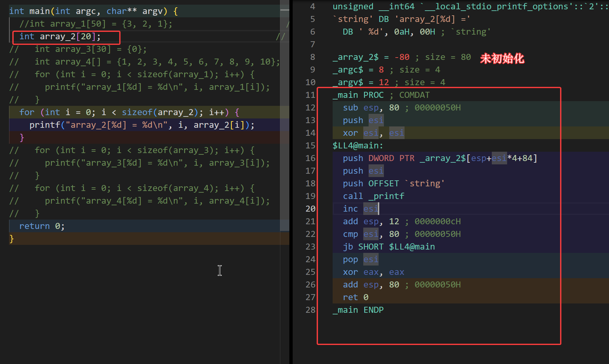Click the for loop using sizeof(array_2)
This screenshot has width=609, height=364.
click(129, 112)
